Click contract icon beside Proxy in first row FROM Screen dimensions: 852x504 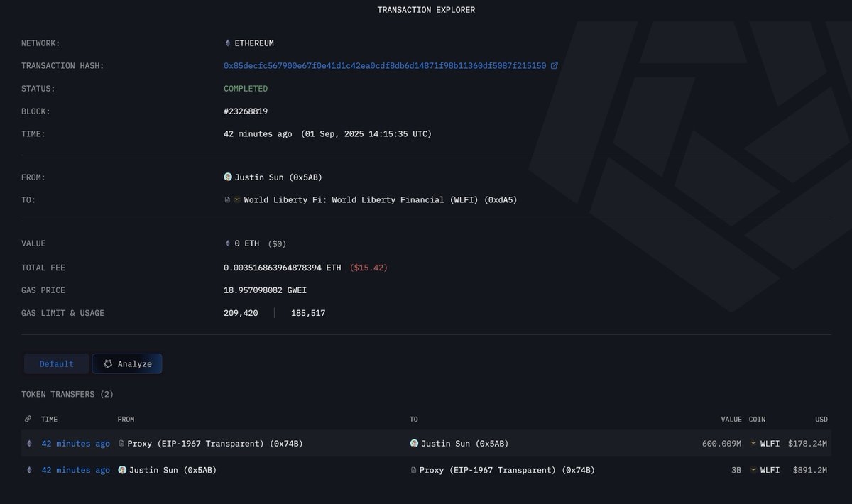pos(121,444)
